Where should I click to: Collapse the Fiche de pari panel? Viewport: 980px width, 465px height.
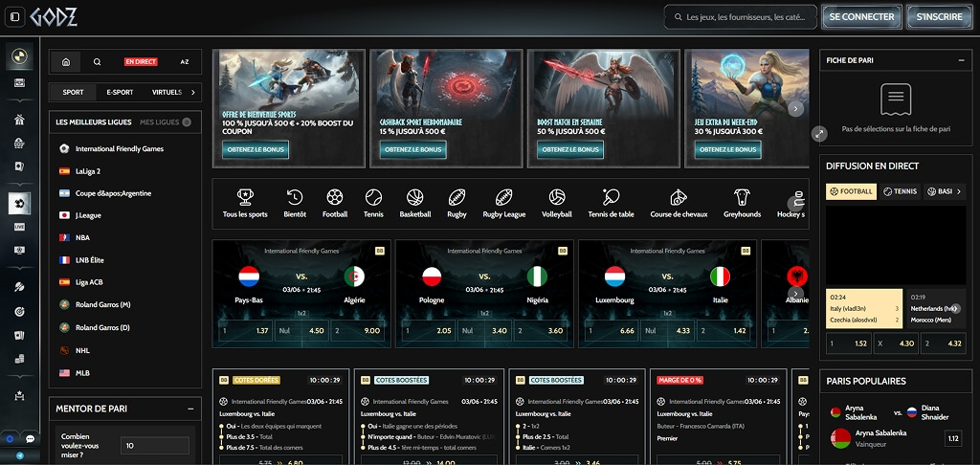[x=961, y=60]
